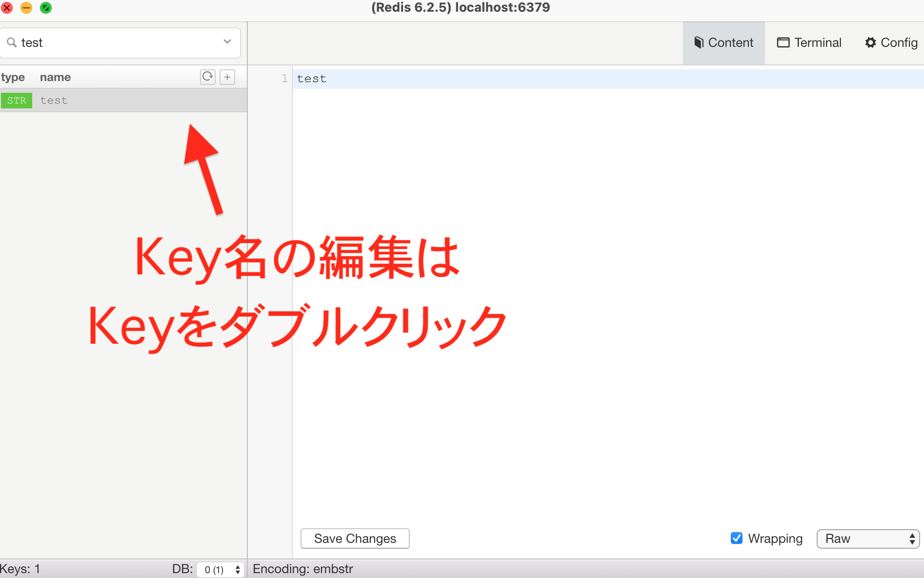Switch to the Content tab
Viewport: 924px width, 578px height.
pos(723,42)
